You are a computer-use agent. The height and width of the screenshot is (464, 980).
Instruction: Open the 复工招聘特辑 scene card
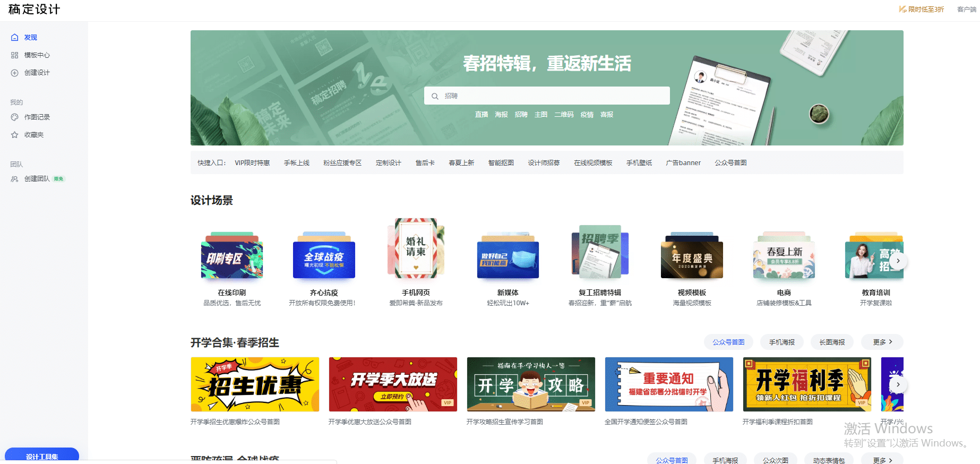(600, 252)
